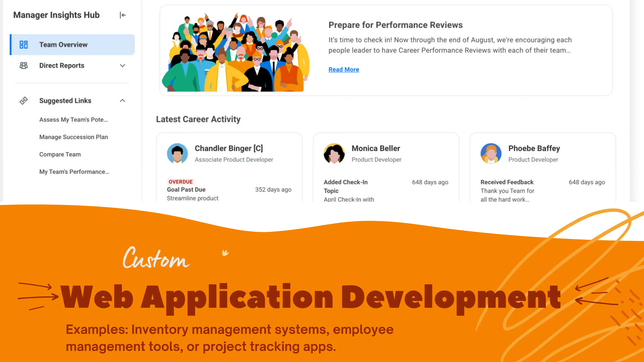Viewport: 644px width, 362px height.
Task: Open the Goal Past Due activity item
Action: pos(186,190)
